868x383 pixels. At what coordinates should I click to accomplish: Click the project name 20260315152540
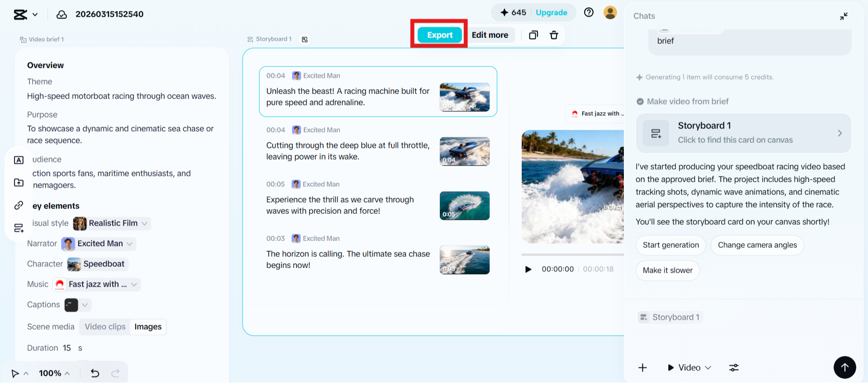click(x=109, y=14)
